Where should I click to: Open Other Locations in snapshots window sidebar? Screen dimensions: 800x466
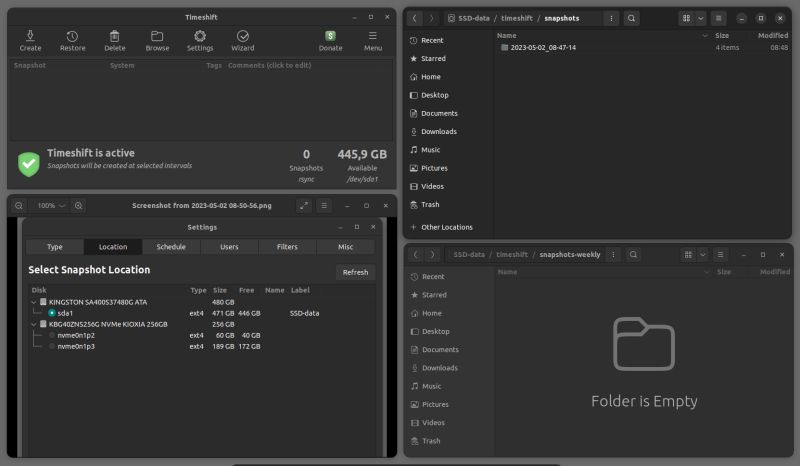[x=446, y=227]
